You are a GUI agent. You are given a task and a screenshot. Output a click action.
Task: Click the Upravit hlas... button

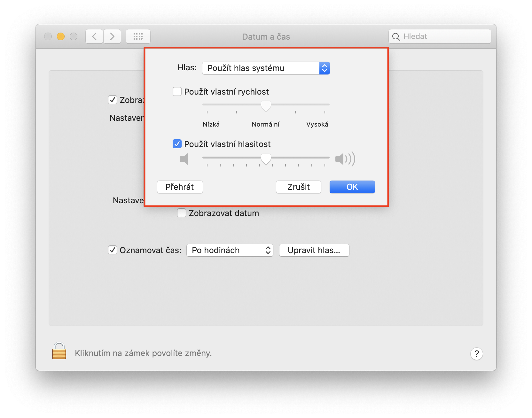pyautogui.click(x=314, y=250)
